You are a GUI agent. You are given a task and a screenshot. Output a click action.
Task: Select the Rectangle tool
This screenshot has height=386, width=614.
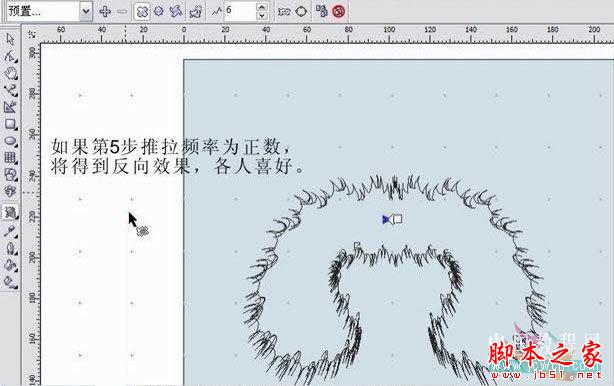tap(10, 124)
